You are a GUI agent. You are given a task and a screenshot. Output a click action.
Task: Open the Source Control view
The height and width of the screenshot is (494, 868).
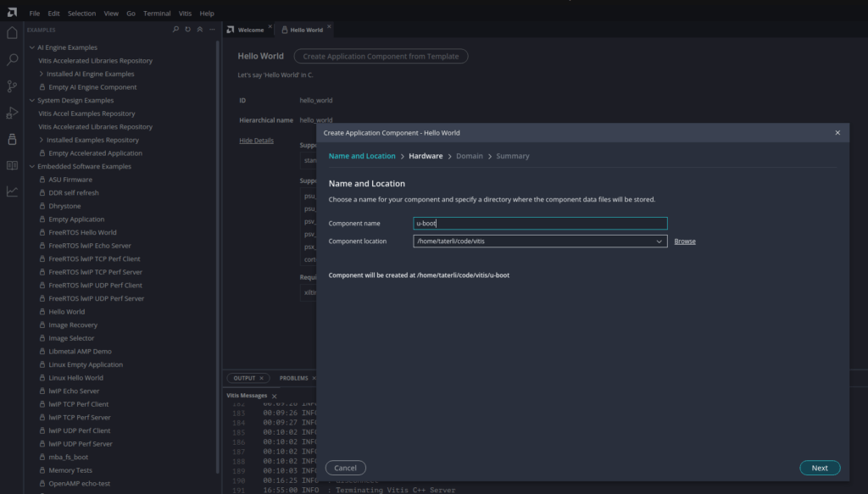(12, 86)
